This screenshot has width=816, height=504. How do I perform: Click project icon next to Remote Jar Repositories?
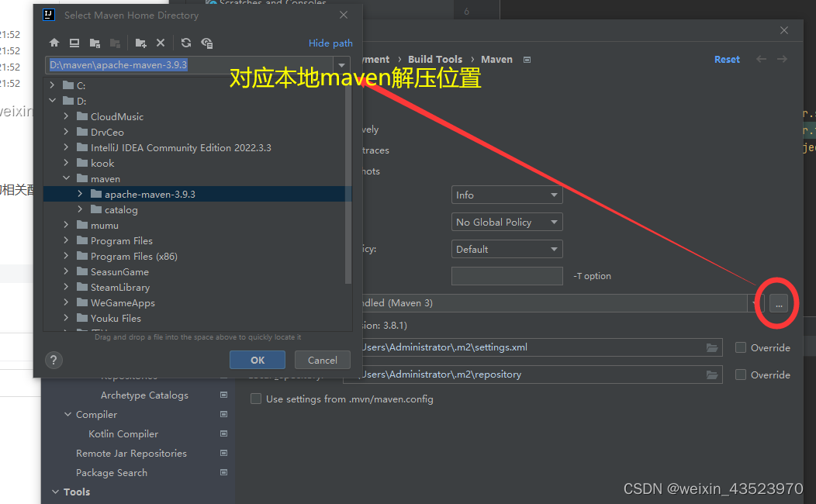pyautogui.click(x=223, y=453)
